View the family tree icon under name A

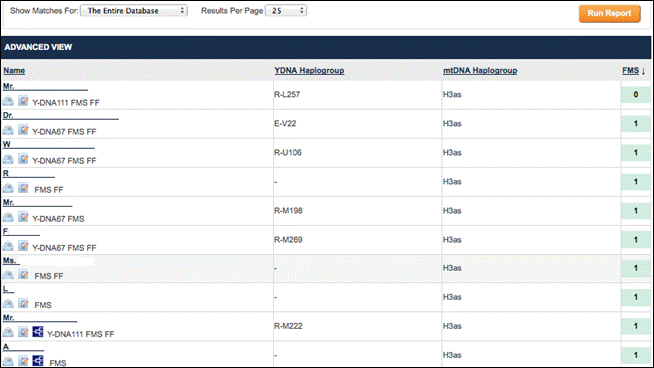click(38, 360)
